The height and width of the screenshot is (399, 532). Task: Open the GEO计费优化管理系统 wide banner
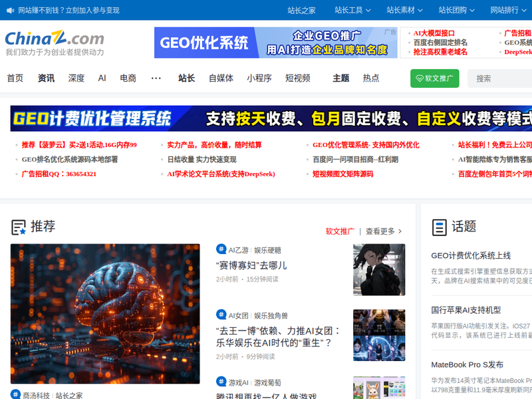(x=271, y=118)
